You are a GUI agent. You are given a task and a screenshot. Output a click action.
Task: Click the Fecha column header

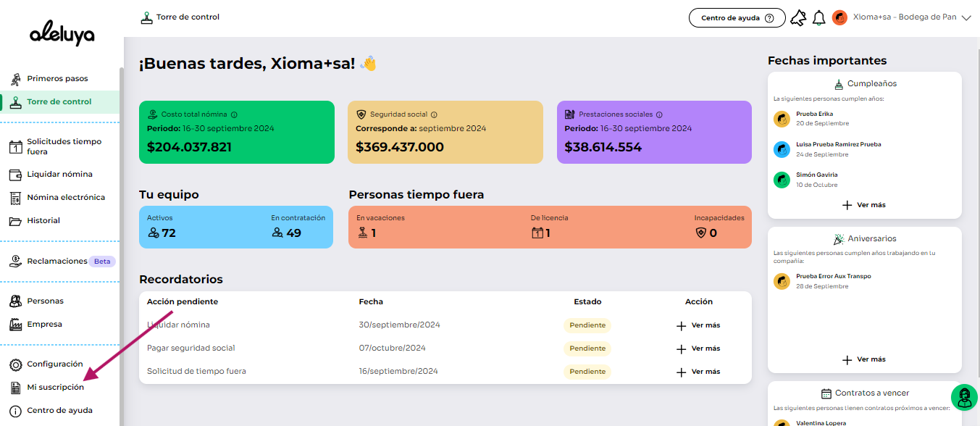tap(371, 301)
